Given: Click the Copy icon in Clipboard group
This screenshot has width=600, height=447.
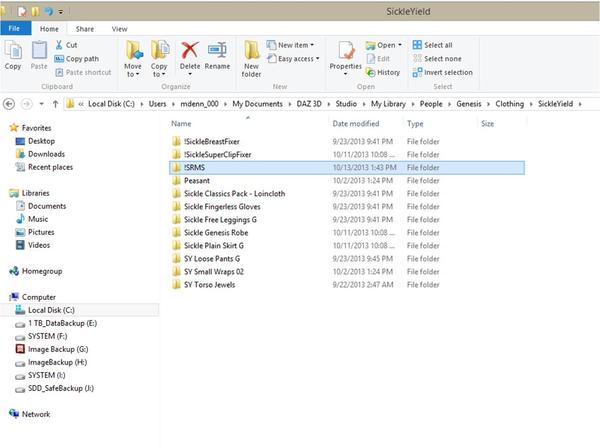Looking at the screenshot, I should [13, 55].
